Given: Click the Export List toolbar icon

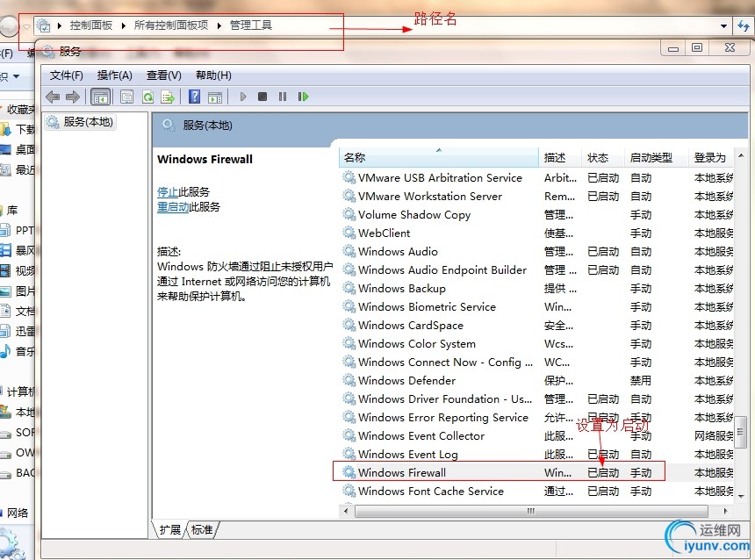Looking at the screenshot, I should (168, 97).
